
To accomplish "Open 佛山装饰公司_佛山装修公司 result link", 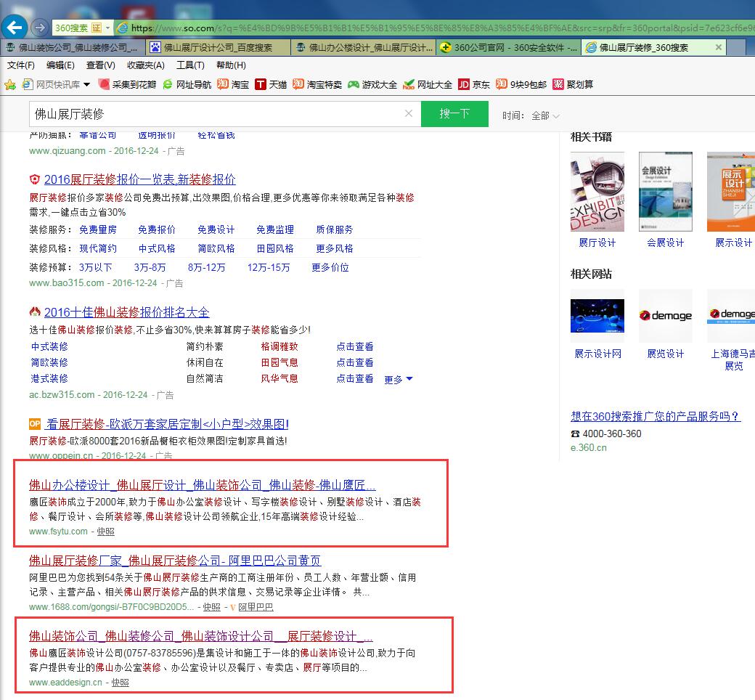I will (x=201, y=636).
